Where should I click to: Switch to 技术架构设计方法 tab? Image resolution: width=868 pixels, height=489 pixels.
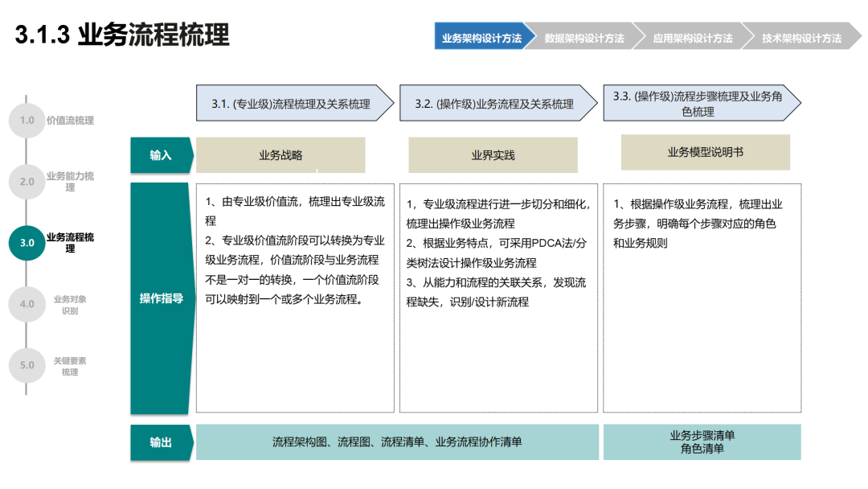click(x=801, y=36)
